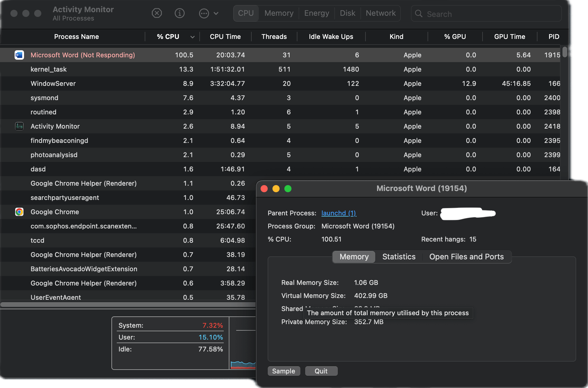Open the Statistics tab in Word inspector
The width and height of the screenshot is (588, 388).
[x=399, y=257]
